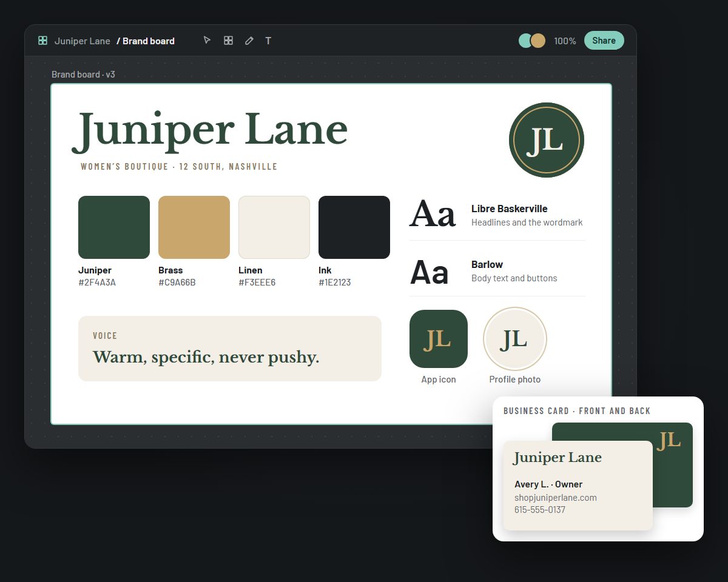728x582 pixels.
Task: Select the text T tool
Action: coord(268,41)
